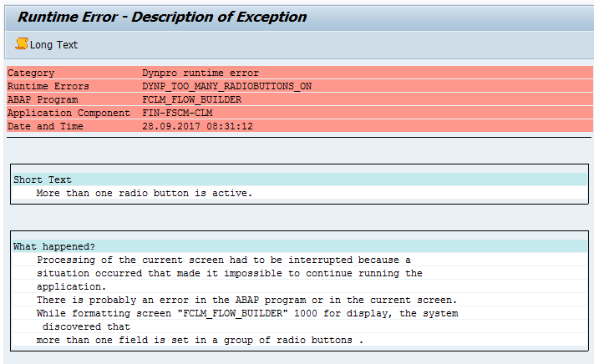
Task: Select line 'There is probably an error in the ABAP program'
Action: click(x=247, y=300)
